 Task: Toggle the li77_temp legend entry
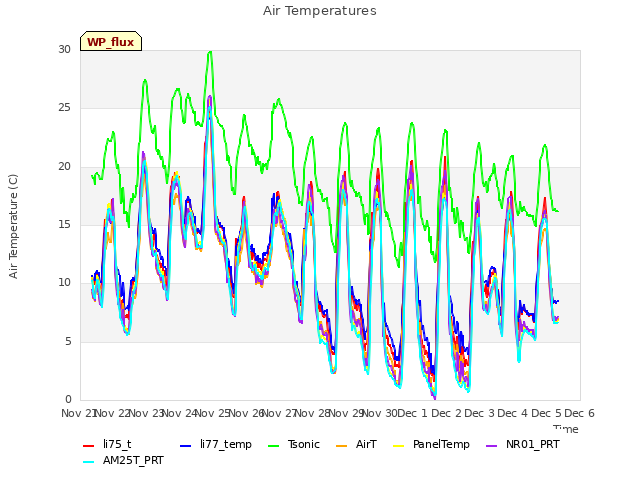(x=216, y=444)
